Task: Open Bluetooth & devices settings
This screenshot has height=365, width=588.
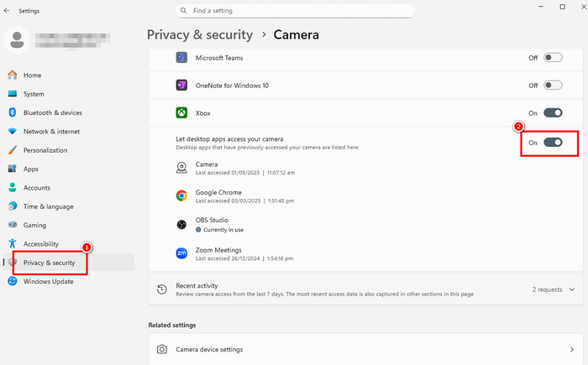Action: point(52,112)
